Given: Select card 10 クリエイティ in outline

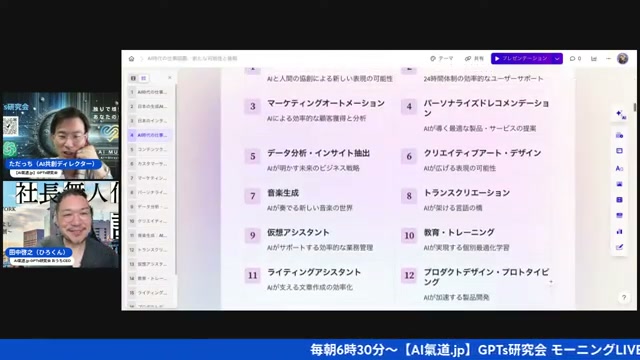Looking at the screenshot, I should click(149, 221).
